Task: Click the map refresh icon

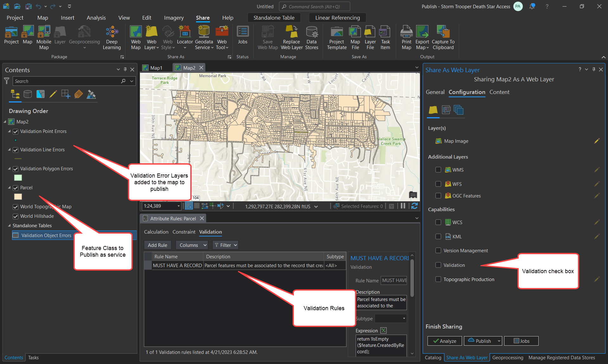Action: [x=414, y=206]
